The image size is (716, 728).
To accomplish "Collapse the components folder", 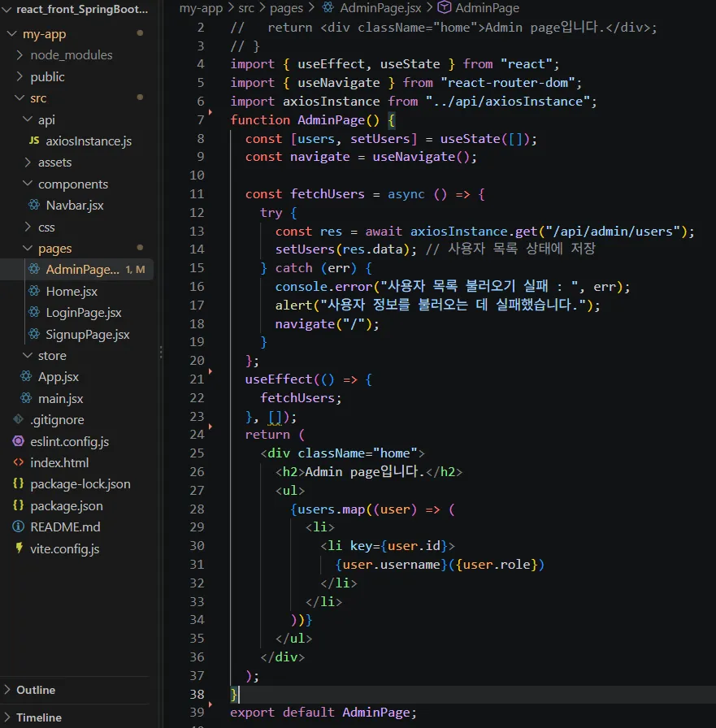I will 28,184.
